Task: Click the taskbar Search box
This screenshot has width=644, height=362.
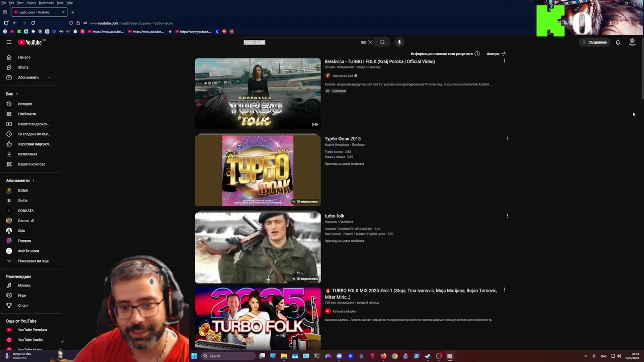Action: pos(229,356)
